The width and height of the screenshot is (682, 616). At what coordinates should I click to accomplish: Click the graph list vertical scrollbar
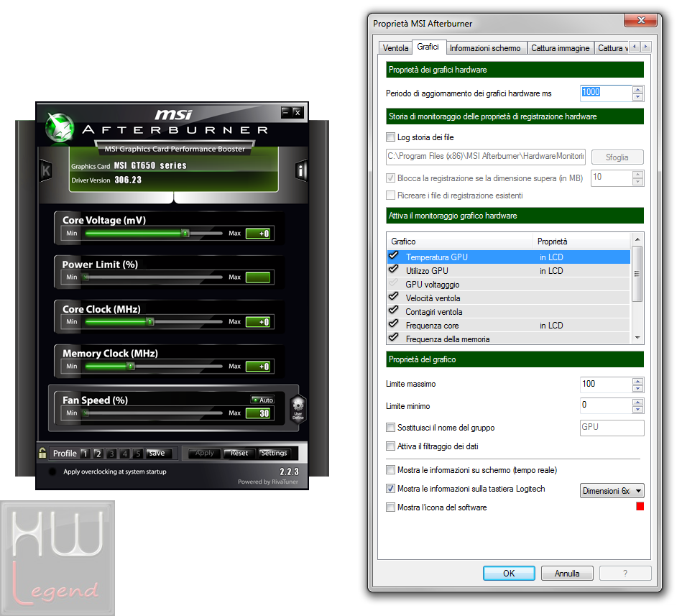pos(637,274)
